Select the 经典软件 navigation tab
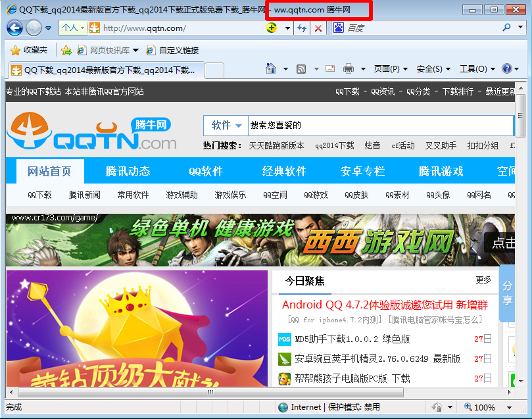This screenshot has height=419, width=532. 284,171
